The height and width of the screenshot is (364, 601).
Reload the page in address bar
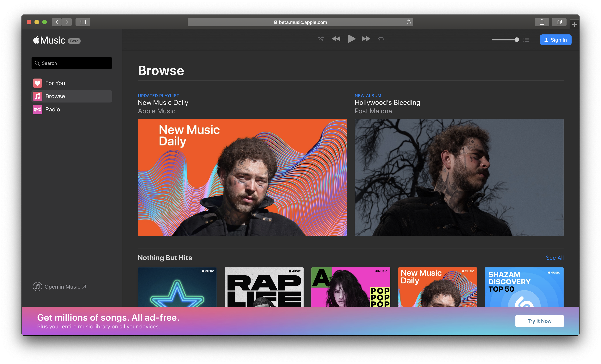coord(409,22)
